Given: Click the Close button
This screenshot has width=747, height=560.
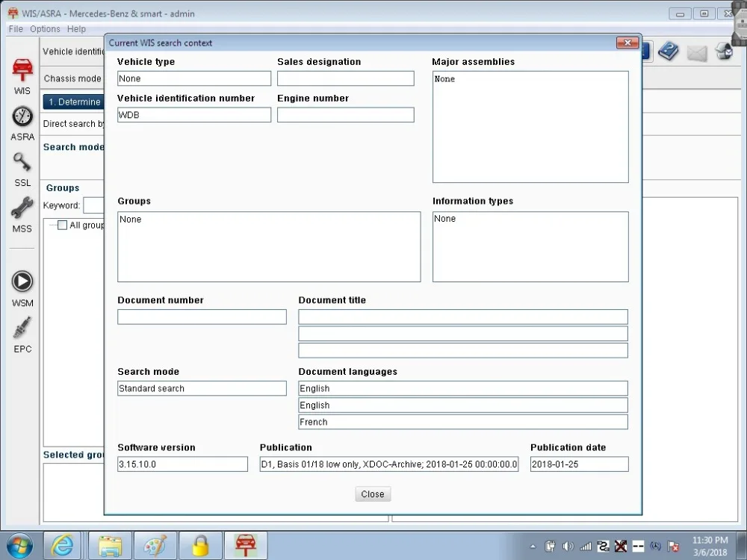Looking at the screenshot, I should (x=373, y=494).
